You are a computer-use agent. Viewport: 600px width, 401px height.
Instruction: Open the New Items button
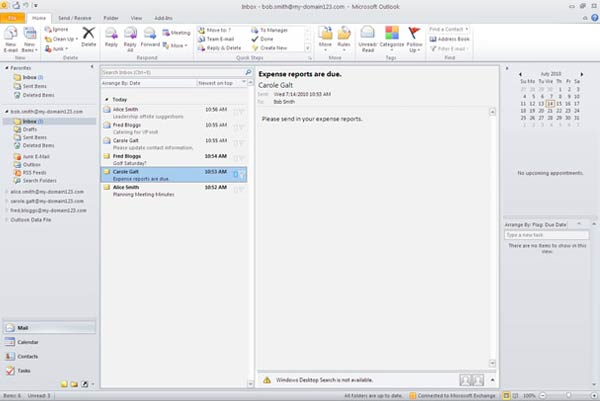[x=29, y=39]
